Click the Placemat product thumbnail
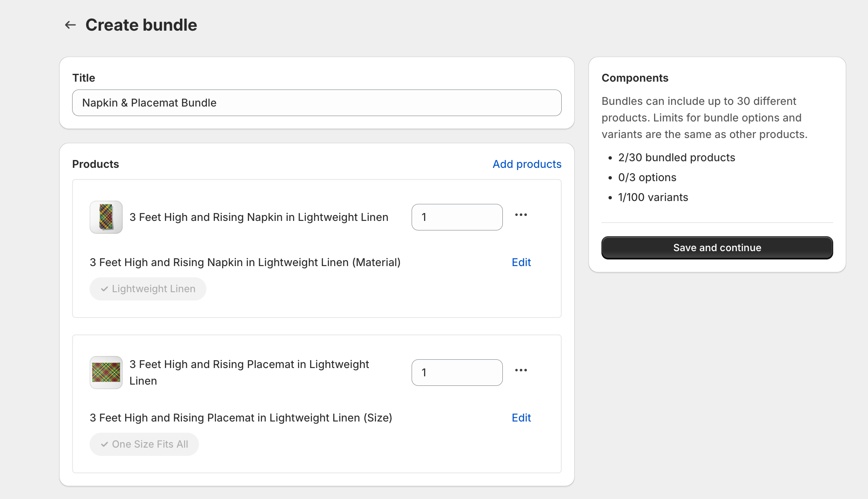This screenshot has height=499, width=868. (x=106, y=373)
